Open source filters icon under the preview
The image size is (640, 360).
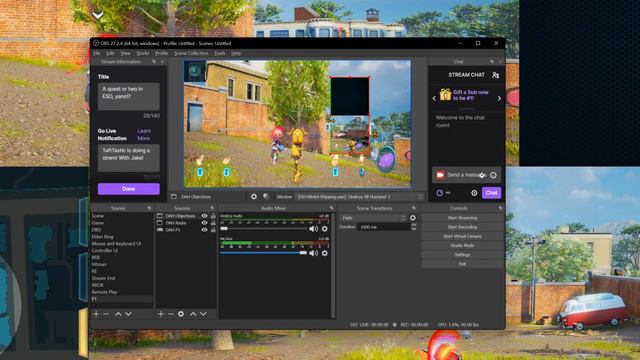click(266, 196)
